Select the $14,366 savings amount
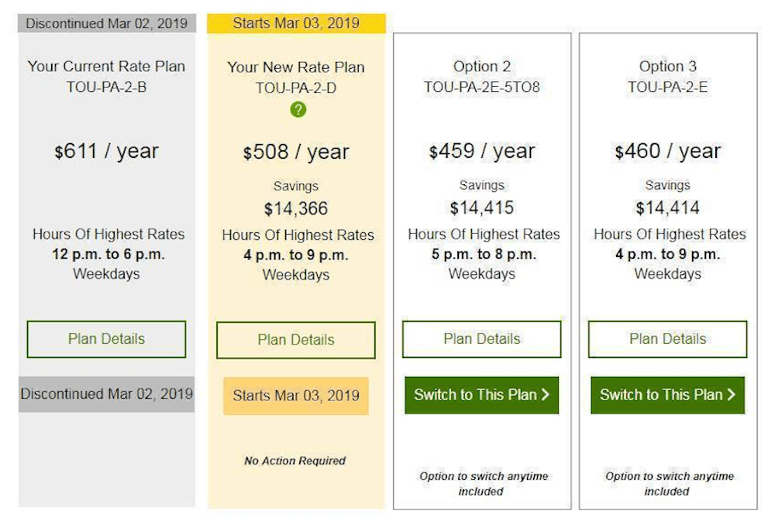The width and height of the screenshot is (775, 532). pos(295,208)
